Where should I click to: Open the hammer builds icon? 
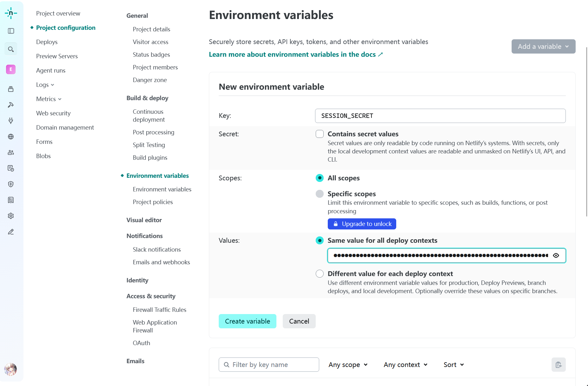pyautogui.click(x=11, y=105)
